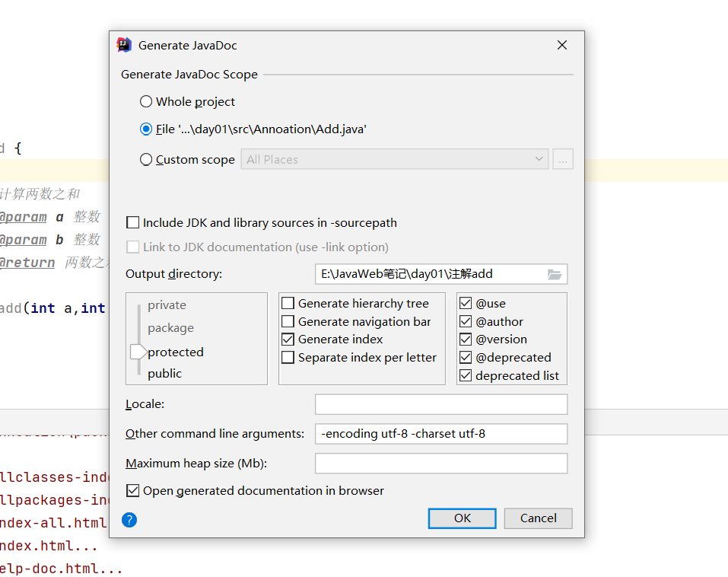Close the Generate JavaDoc dialog
Screen dimensions: 728x577
click(562, 45)
